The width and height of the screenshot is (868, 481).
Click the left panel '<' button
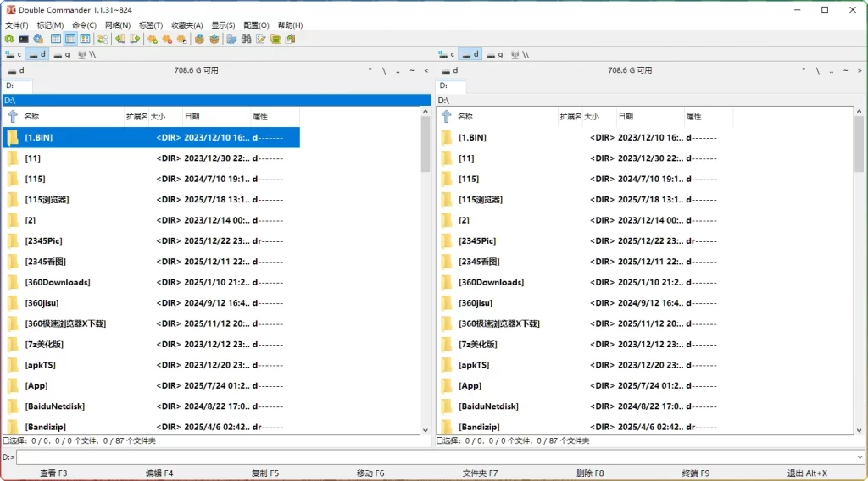[426, 70]
